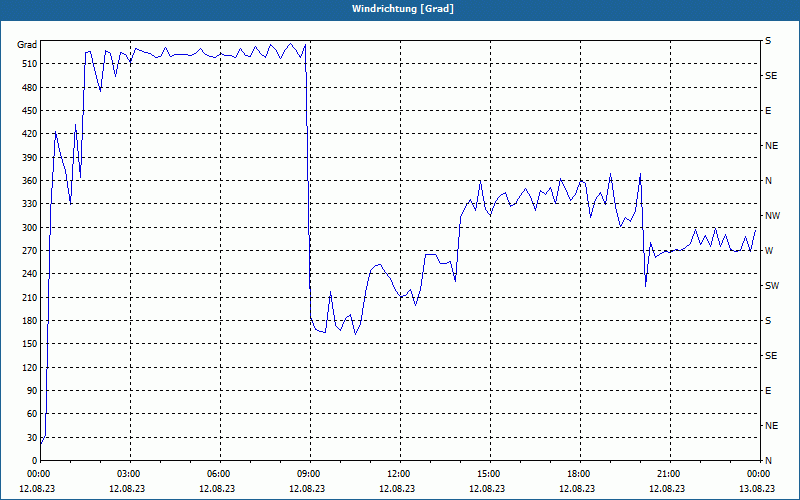Select the '15:00' time label

(490, 474)
